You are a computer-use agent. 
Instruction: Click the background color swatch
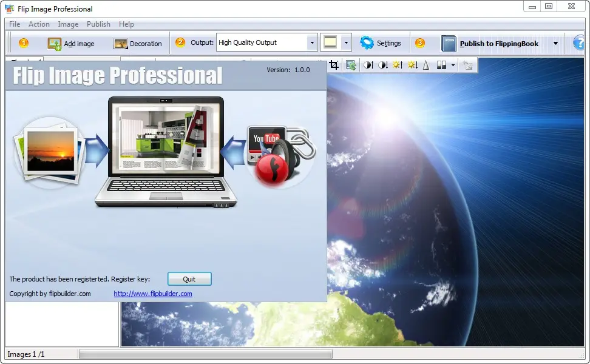click(x=330, y=42)
